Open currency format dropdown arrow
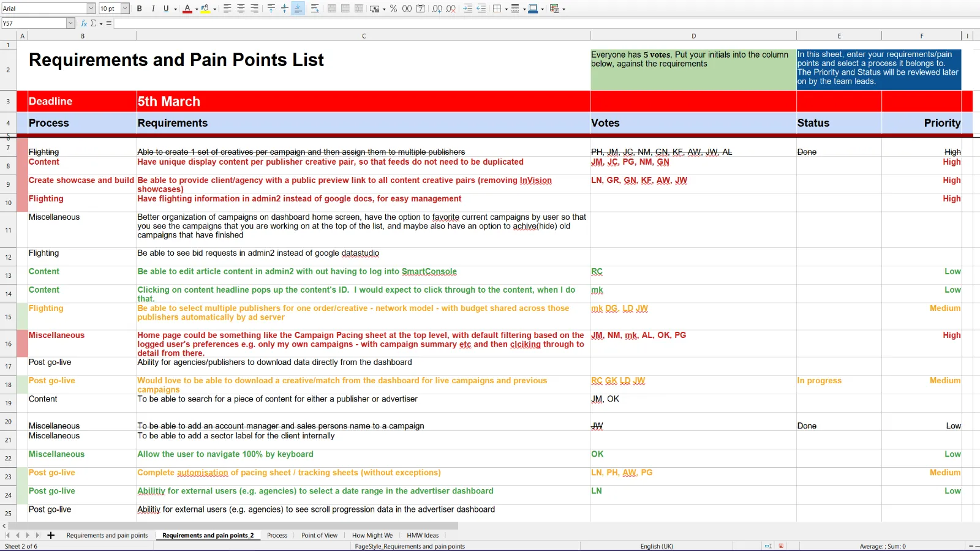 384,9
